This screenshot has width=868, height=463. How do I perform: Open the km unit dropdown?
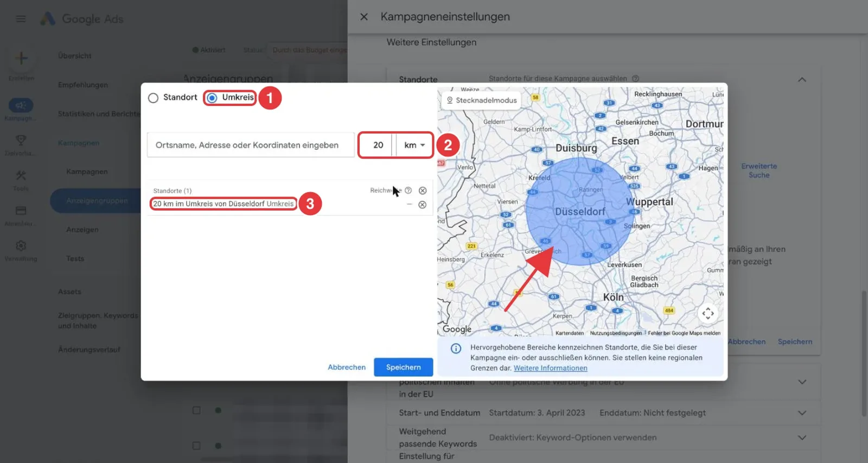click(x=414, y=145)
